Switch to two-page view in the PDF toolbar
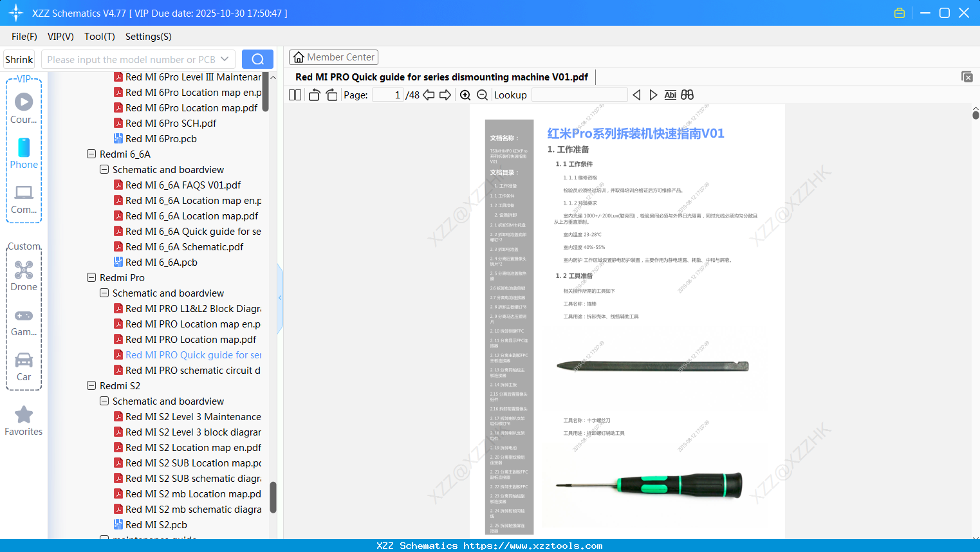Viewport: 980px width, 552px height. click(x=295, y=95)
